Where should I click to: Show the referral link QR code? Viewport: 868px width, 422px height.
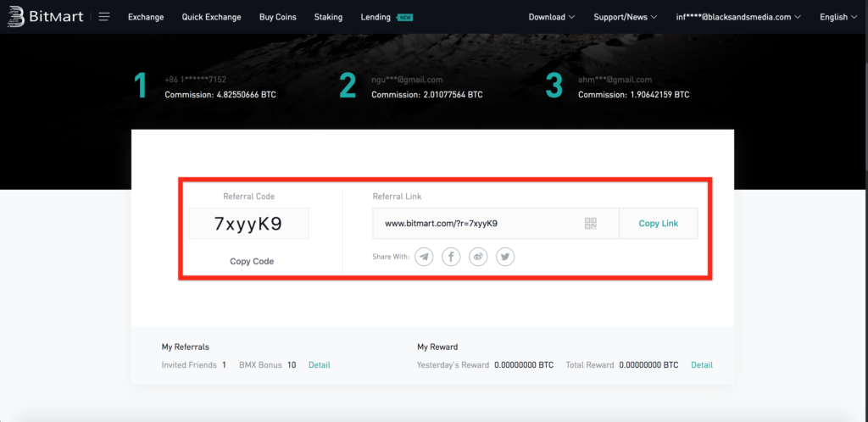click(591, 224)
